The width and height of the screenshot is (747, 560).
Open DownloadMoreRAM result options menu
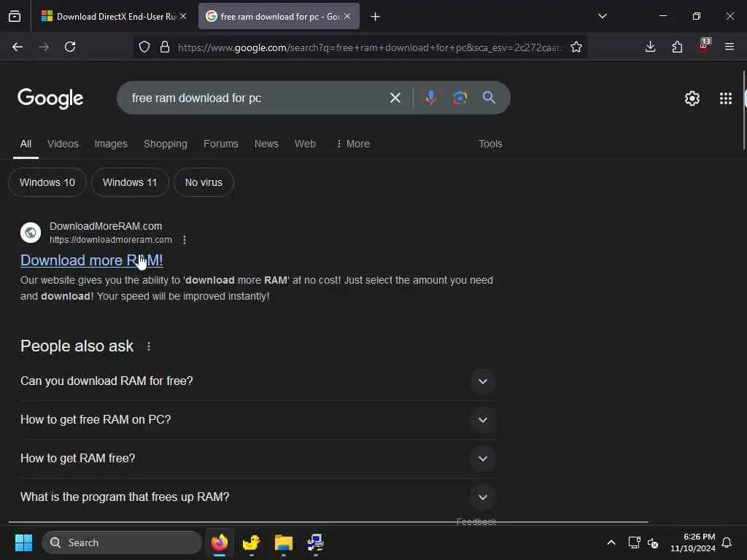pyautogui.click(x=185, y=240)
